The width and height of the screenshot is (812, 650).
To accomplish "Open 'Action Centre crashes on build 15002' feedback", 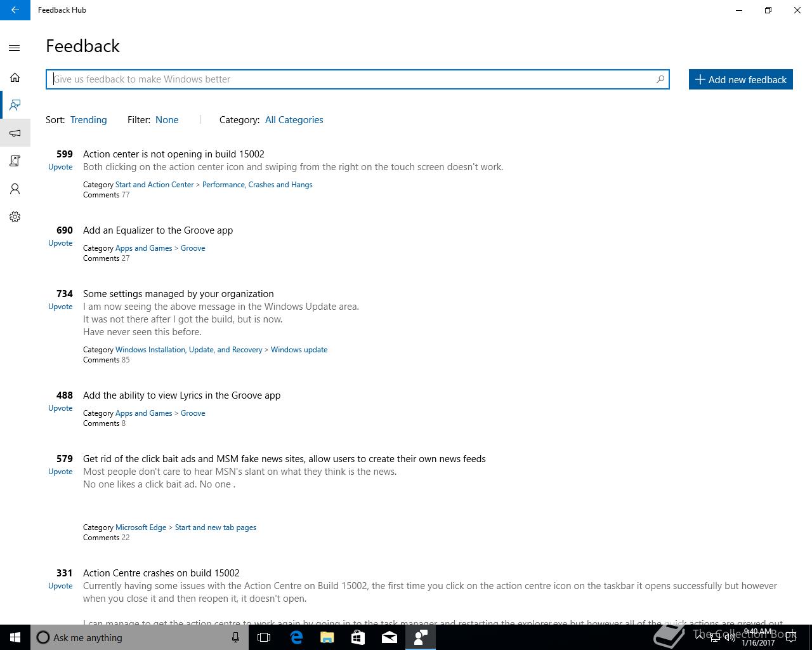I will point(161,573).
